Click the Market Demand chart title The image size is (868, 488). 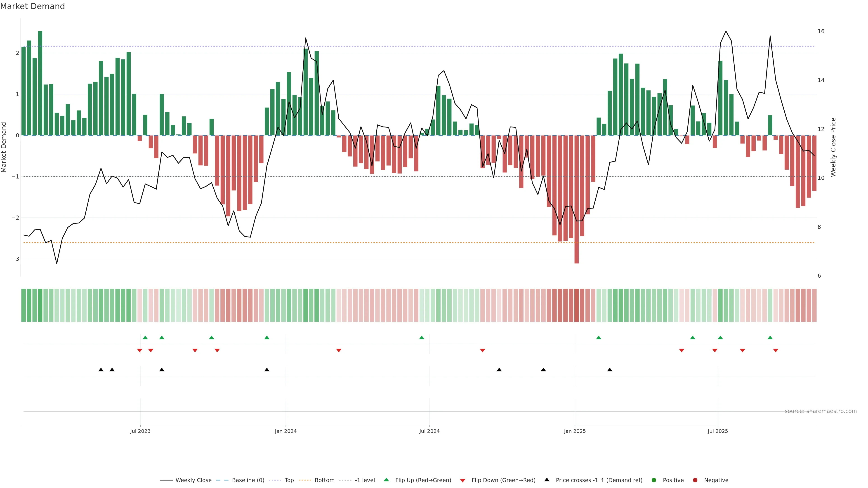(x=32, y=6)
